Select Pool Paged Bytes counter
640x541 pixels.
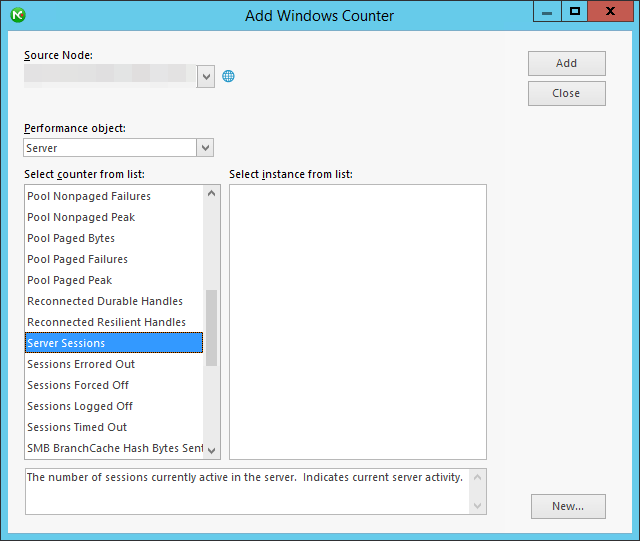pyautogui.click(x=114, y=238)
